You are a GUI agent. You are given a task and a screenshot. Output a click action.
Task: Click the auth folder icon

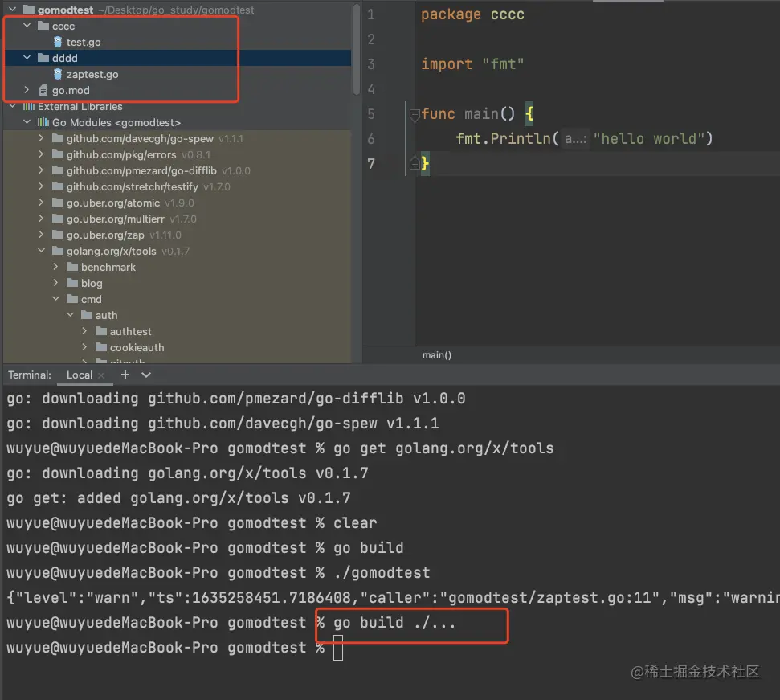[x=87, y=315]
